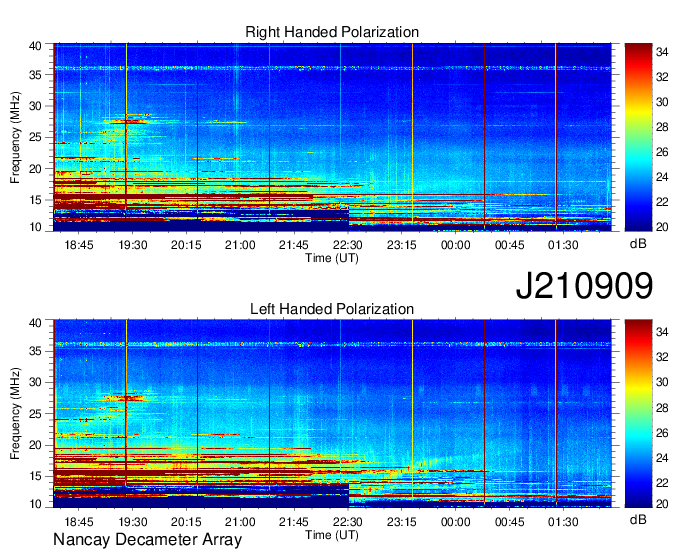680x552 pixels.
Task: Click the 40 MHz tick on the Right Handed plot
Action: [x=35, y=46]
